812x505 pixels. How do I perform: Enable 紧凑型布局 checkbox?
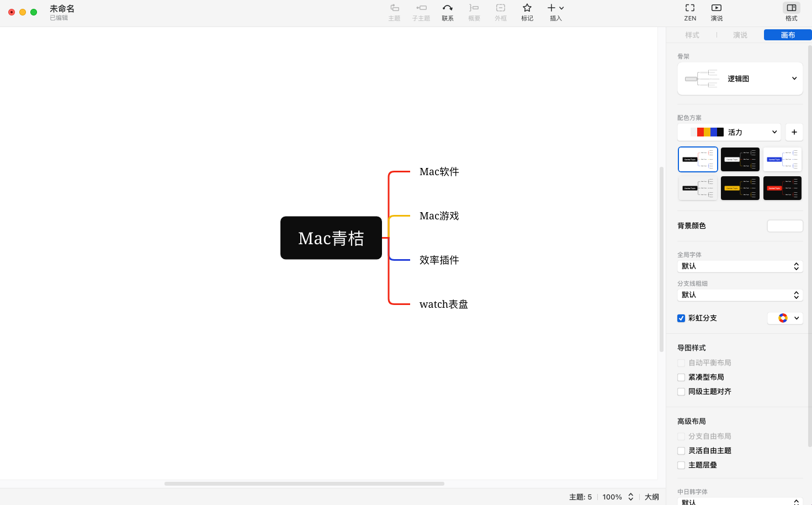681,377
